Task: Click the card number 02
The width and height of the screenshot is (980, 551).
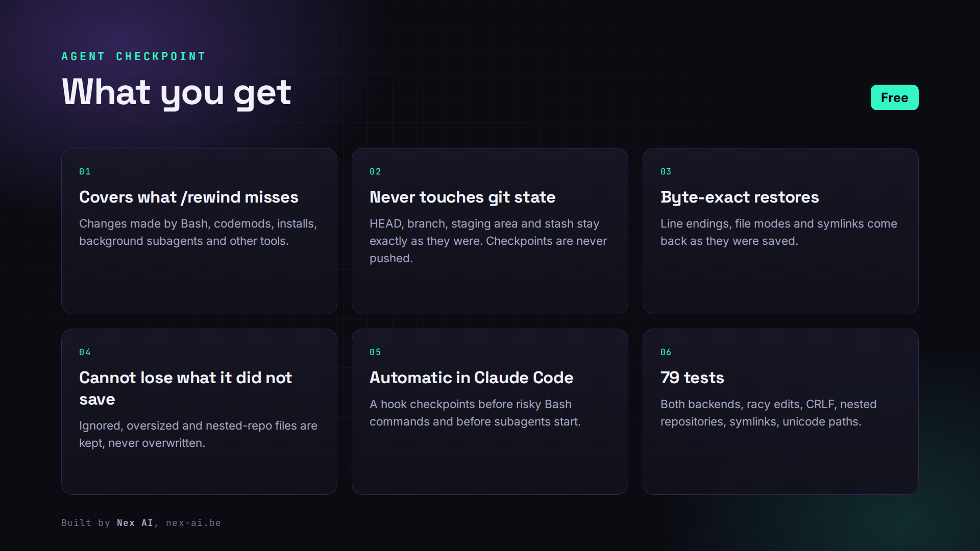Action: (375, 171)
